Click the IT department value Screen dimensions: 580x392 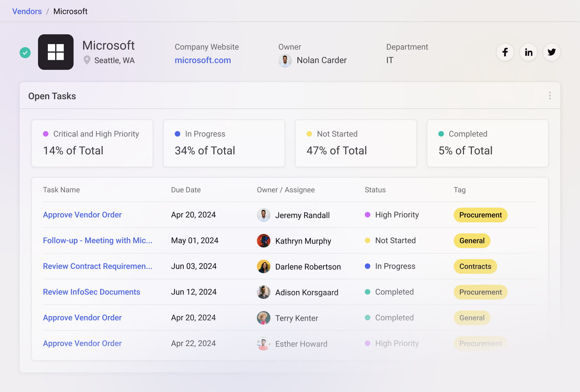point(390,60)
